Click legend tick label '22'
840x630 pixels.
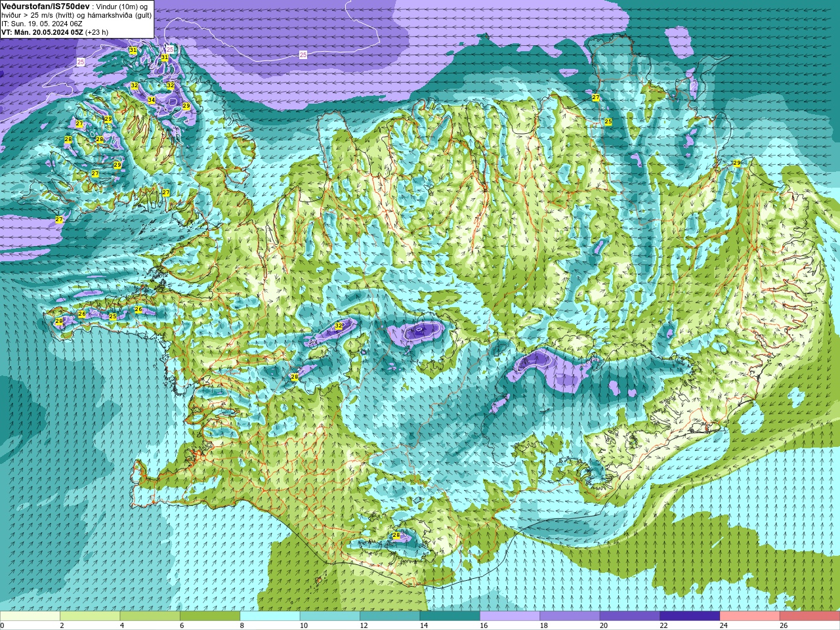(x=663, y=625)
